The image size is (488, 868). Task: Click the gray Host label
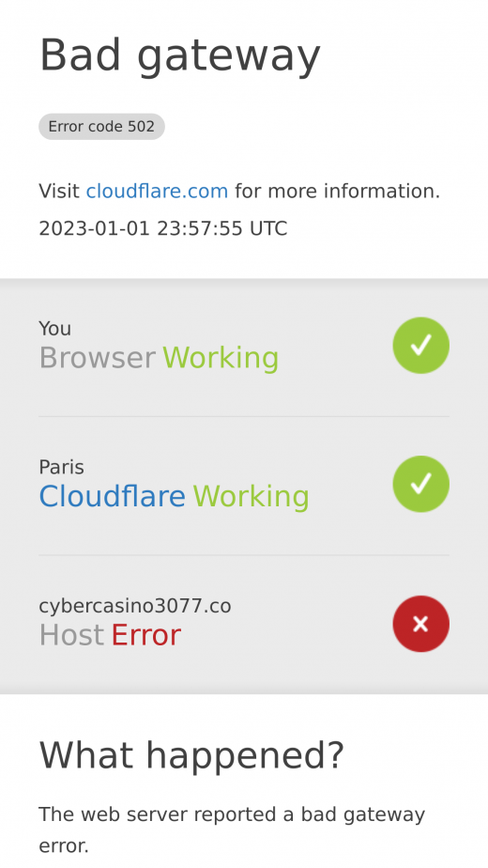pos(71,635)
